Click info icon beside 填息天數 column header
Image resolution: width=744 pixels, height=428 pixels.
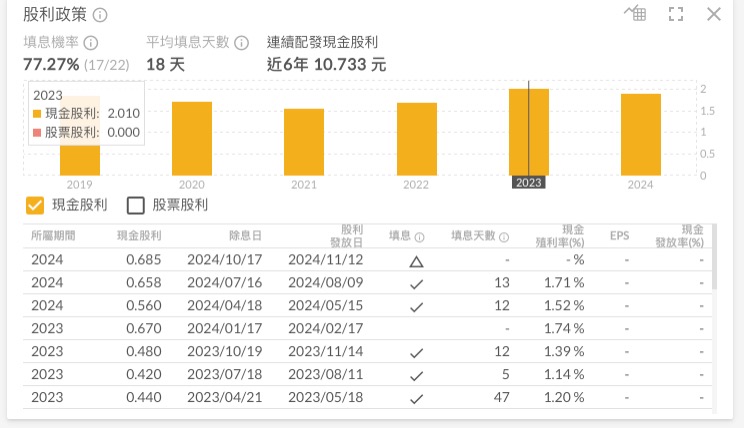click(504, 237)
